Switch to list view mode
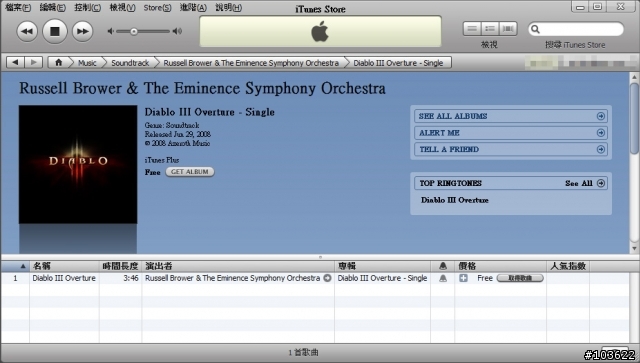Viewport: 640px width, 363px height. 472,29
